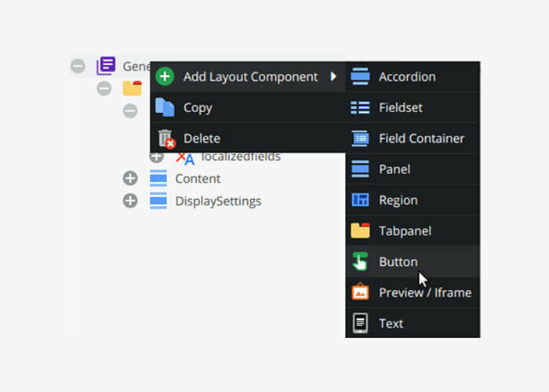Choose Delete from the context menu

[x=248, y=138]
